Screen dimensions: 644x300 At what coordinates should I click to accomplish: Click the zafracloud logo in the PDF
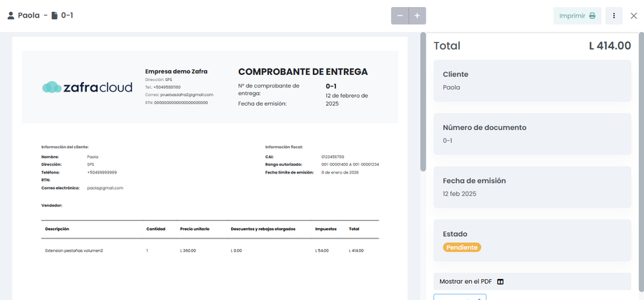87,87
